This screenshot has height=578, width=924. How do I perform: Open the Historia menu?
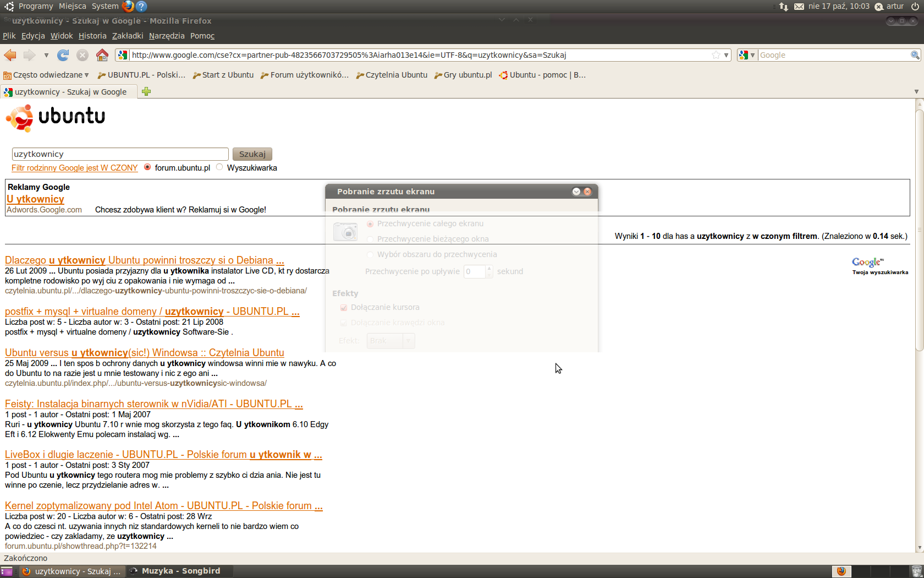pyautogui.click(x=92, y=36)
